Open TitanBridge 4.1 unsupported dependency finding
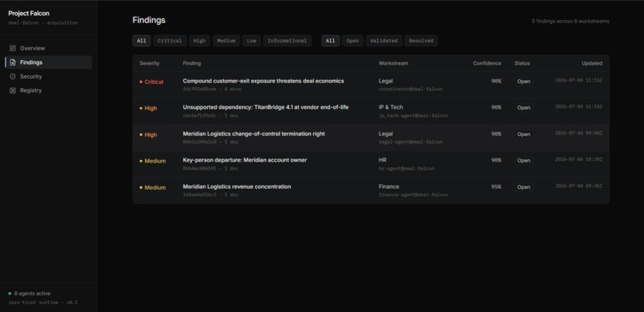 265,107
